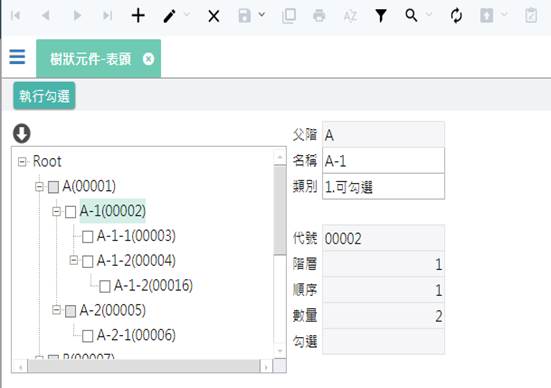Check the A-2-1(00006) checkbox

(87, 336)
